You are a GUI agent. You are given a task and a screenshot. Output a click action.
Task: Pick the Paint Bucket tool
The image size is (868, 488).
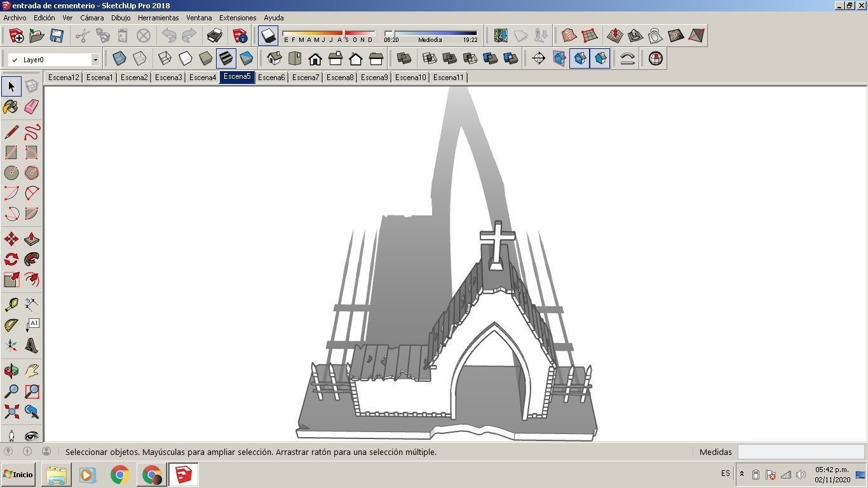click(x=11, y=107)
